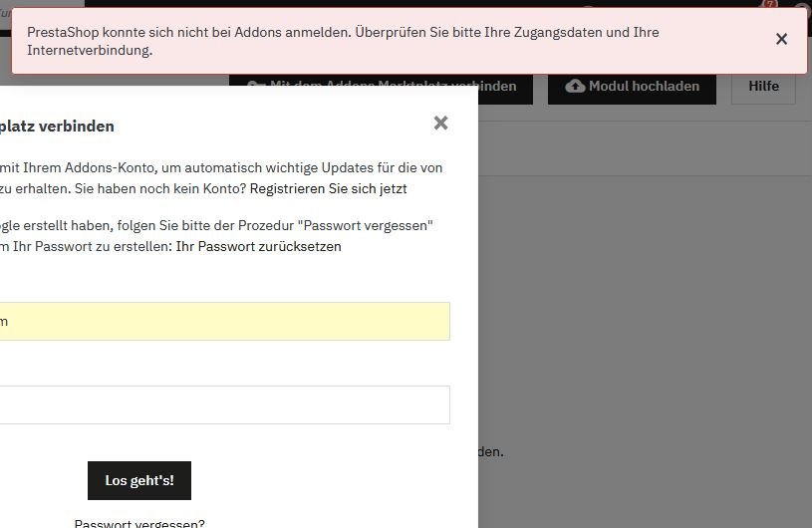Click the 'Modul hochladen' button

click(x=632, y=88)
